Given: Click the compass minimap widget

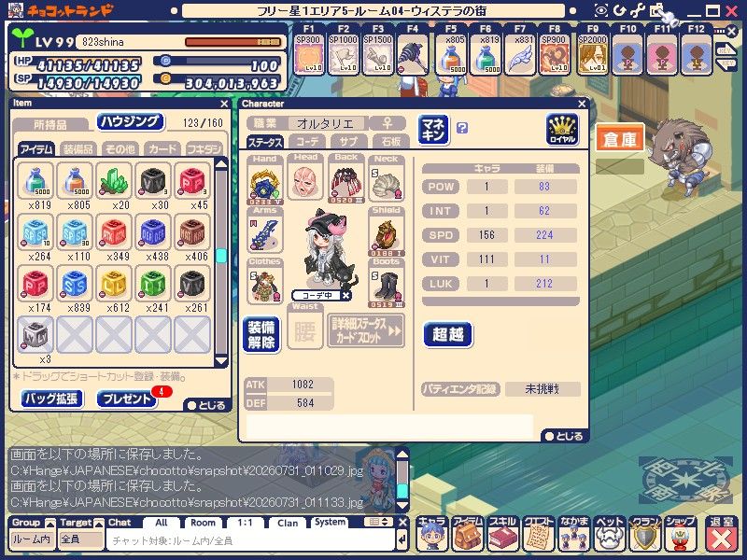Looking at the screenshot, I should click(x=685, y=481).
